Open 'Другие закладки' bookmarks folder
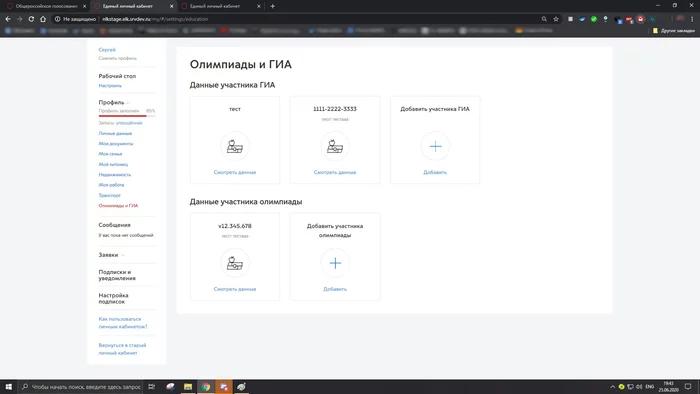The height and width of the screenshot is (394, 700). pos(674,31)
